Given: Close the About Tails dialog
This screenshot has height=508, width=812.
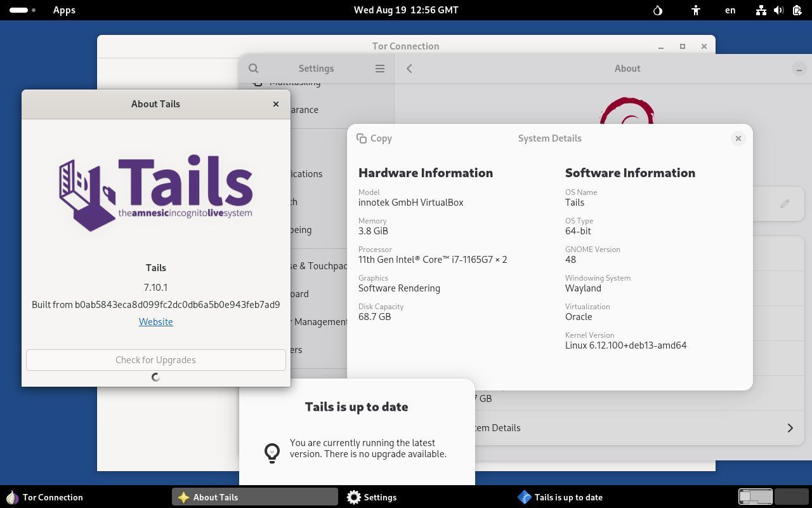Looking at the screenshot, I should [276, 104].
